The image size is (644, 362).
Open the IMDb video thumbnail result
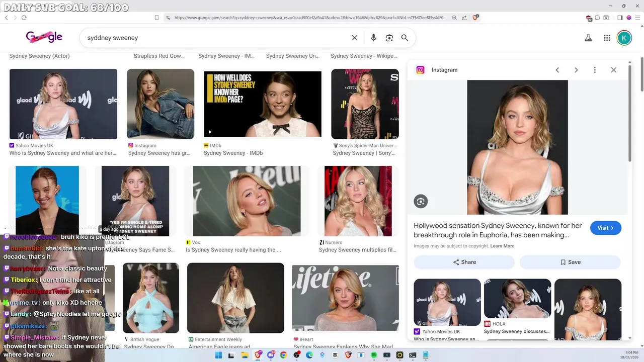tap(263, 104)
